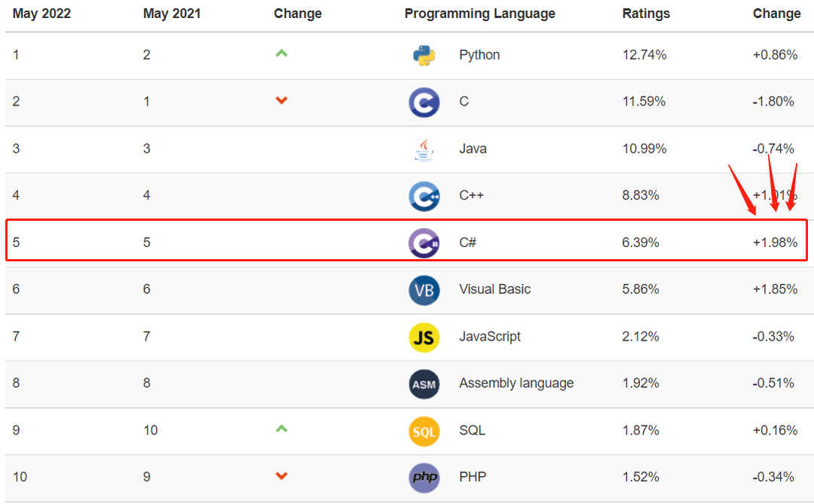The image size is (814, 504).
Task: Click the C# purple logo icon
Action: pyautogui.click(x=424, y=243)
